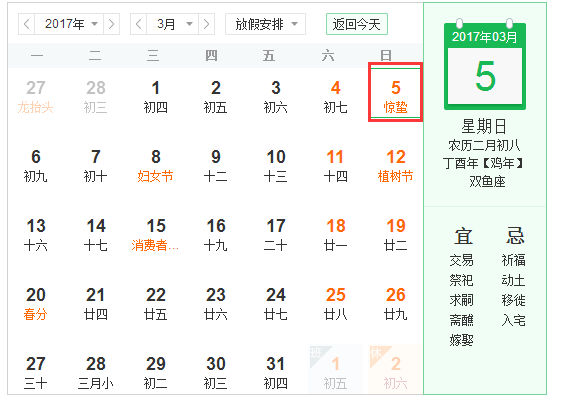Go to previous year arrow
Image resolution: width=565 pixels, height=400 pixels.
26,24
